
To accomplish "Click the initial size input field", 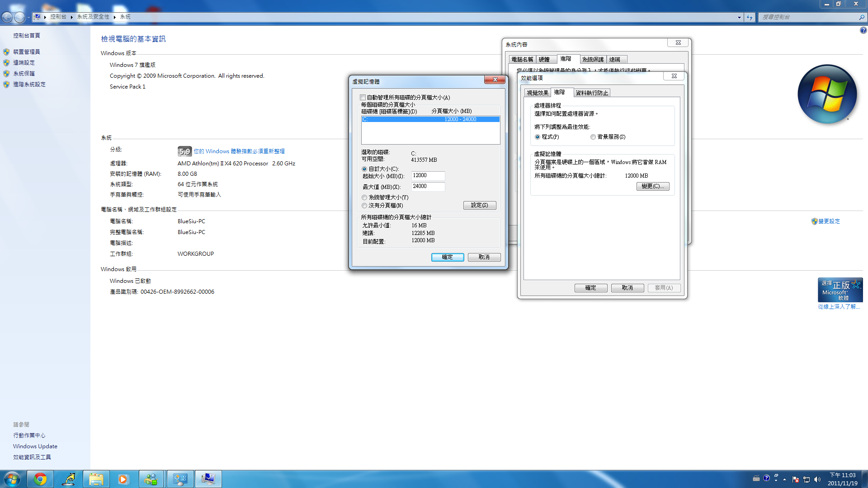I will [428, 175].
